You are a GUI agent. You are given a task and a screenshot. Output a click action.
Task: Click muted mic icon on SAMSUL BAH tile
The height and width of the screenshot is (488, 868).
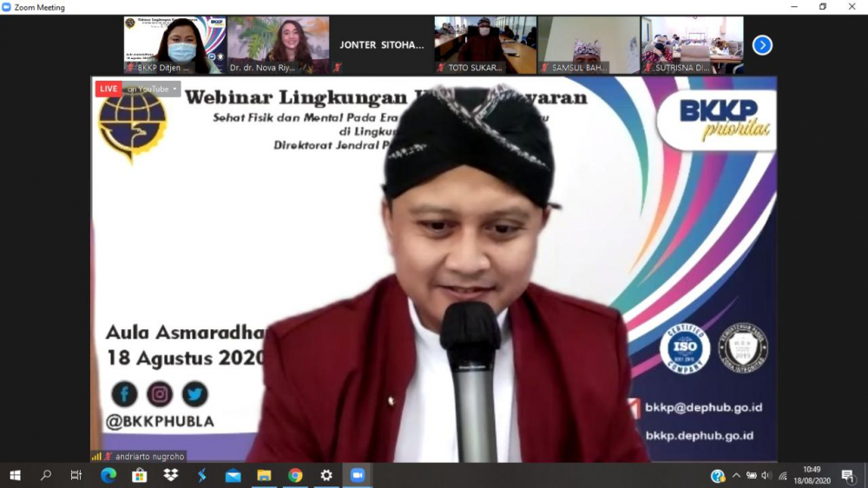545,68
